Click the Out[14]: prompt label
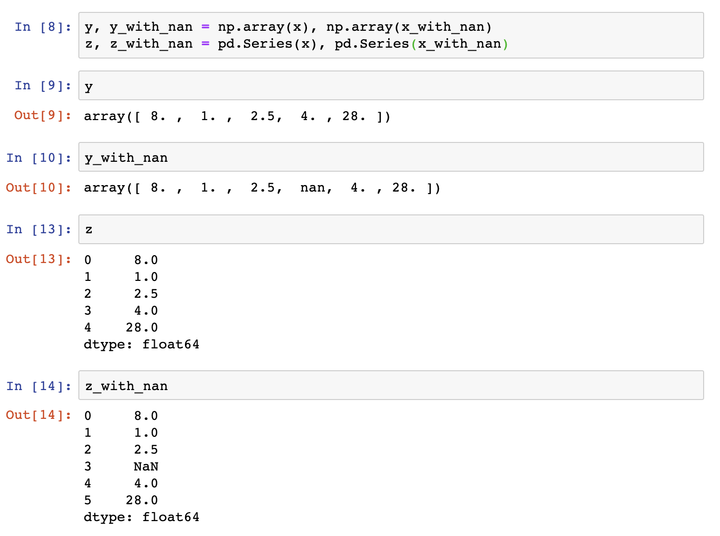The height and width of the screenshot is (536, 720). (x=39, y=415)
